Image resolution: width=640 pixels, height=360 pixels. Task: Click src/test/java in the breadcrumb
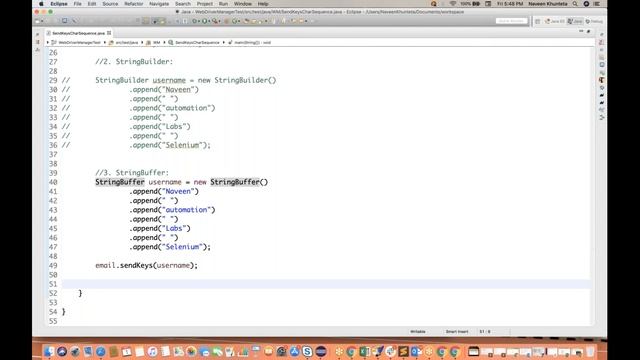click(x=127, y=42)
